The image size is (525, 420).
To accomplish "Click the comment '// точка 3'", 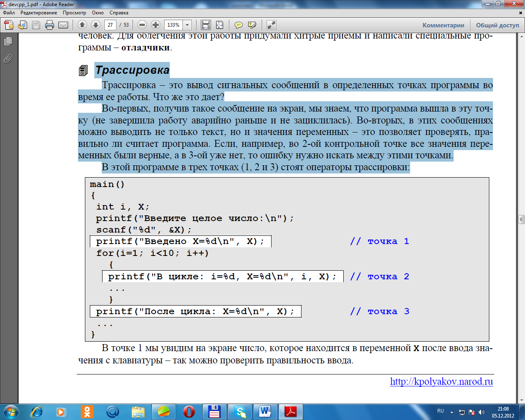I will tap(380, 311).
